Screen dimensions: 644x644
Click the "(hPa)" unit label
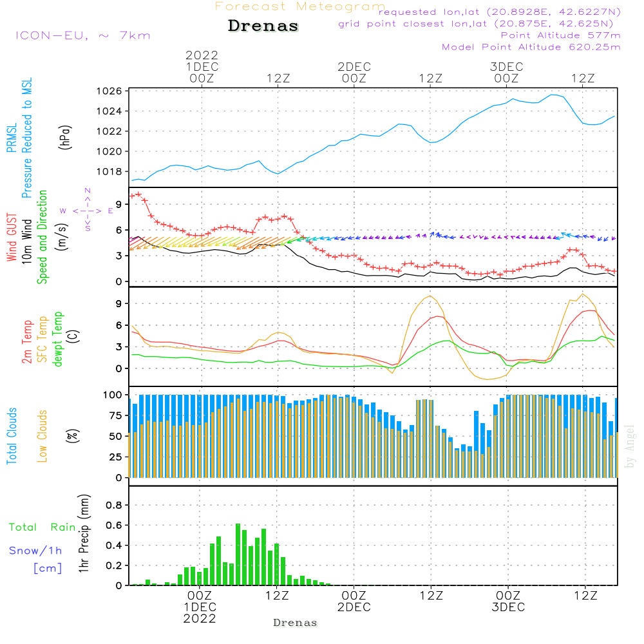click(x=65, y=137)
